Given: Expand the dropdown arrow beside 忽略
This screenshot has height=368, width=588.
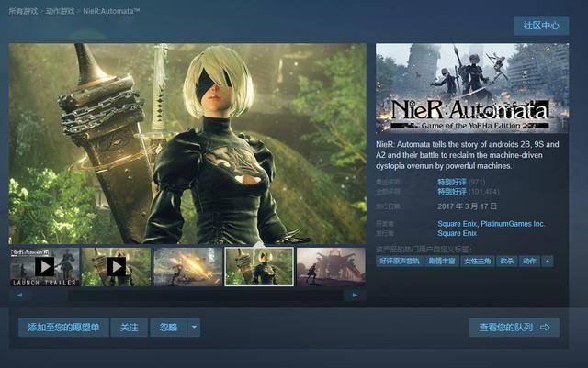Looking at the screenshot, I should [194, 328].
